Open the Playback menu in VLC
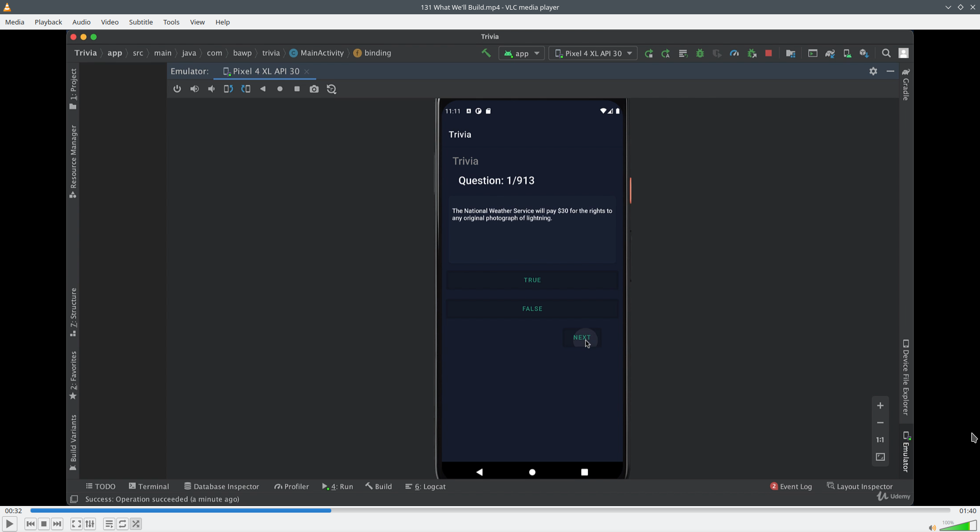Viewport: 980px width, 532px height. 48,22
